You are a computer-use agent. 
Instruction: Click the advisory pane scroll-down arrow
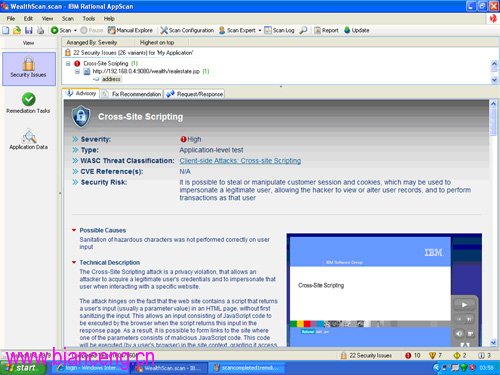[493, 342]
